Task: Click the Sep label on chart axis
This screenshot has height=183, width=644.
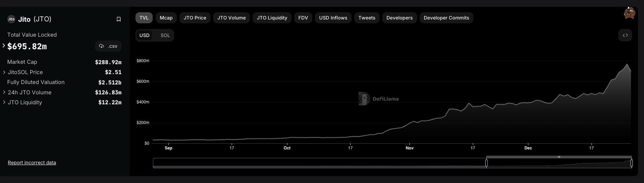Action: tap(168, 148)
